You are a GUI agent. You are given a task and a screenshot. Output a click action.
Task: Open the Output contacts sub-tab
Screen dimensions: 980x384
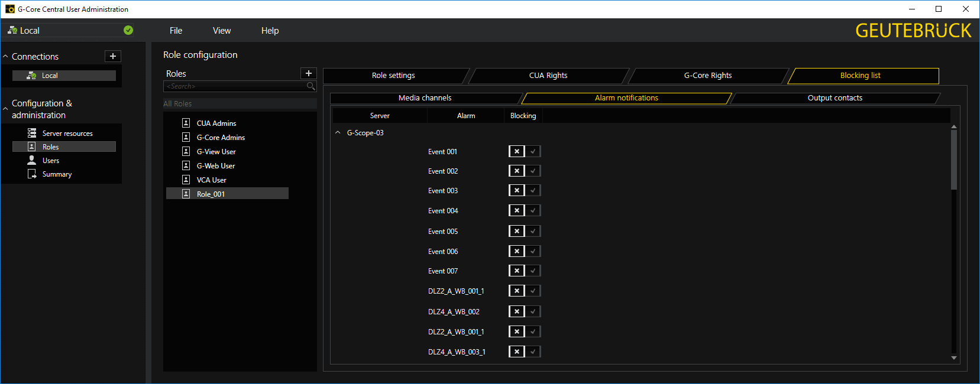835,98
